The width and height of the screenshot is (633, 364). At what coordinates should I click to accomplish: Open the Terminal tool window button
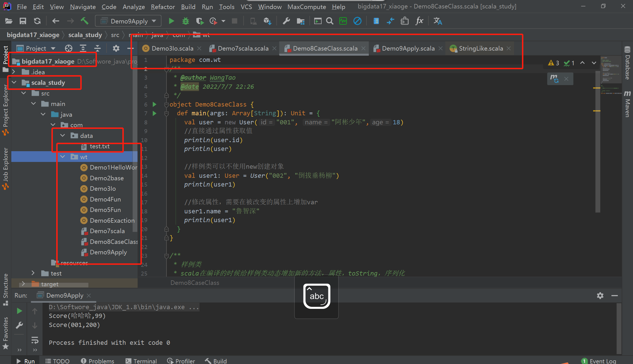point(141,361)
